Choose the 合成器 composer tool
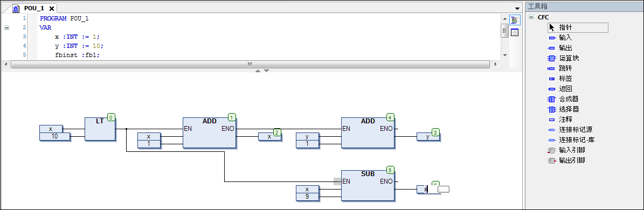 click(x=569, y=99)
